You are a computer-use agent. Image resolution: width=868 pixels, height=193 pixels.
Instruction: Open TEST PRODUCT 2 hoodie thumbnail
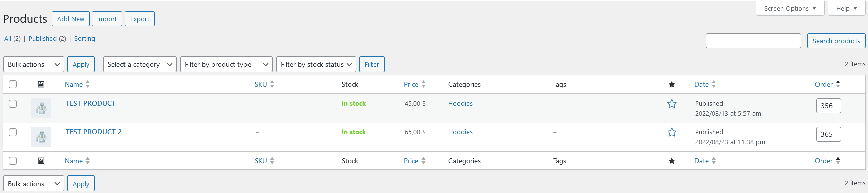41,137
